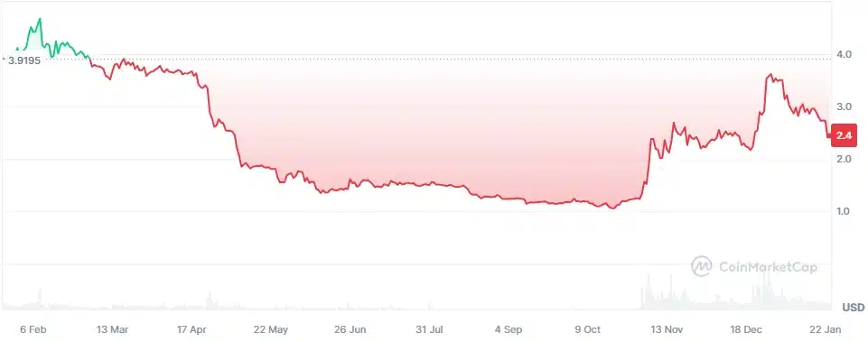Click the 1.0 price axis label

[844, 211]
